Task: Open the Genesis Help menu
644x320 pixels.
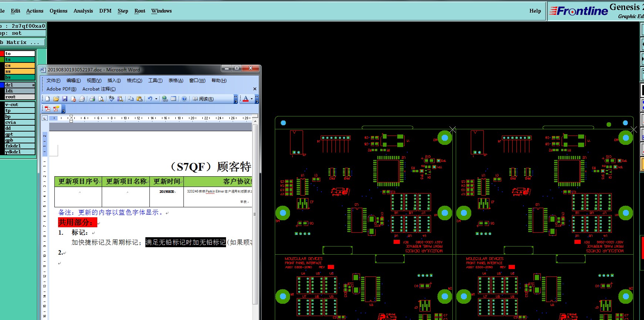Action: (535, 11)
